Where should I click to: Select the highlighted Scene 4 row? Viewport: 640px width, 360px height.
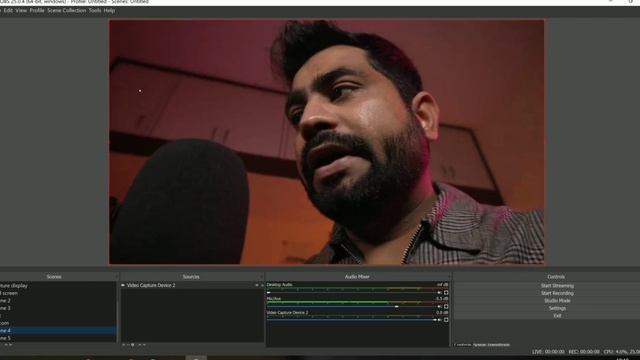pyautogui.click(x=58, y=331)
